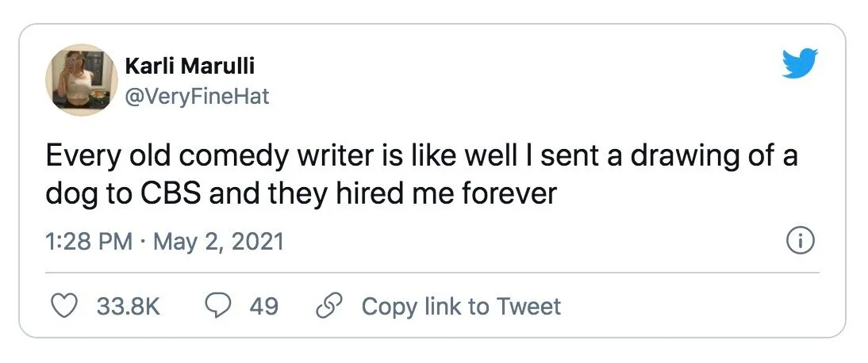Open Karli Marulli's profile picture
The height and width of the screenshot is (363, 868).
pos(79,80)
